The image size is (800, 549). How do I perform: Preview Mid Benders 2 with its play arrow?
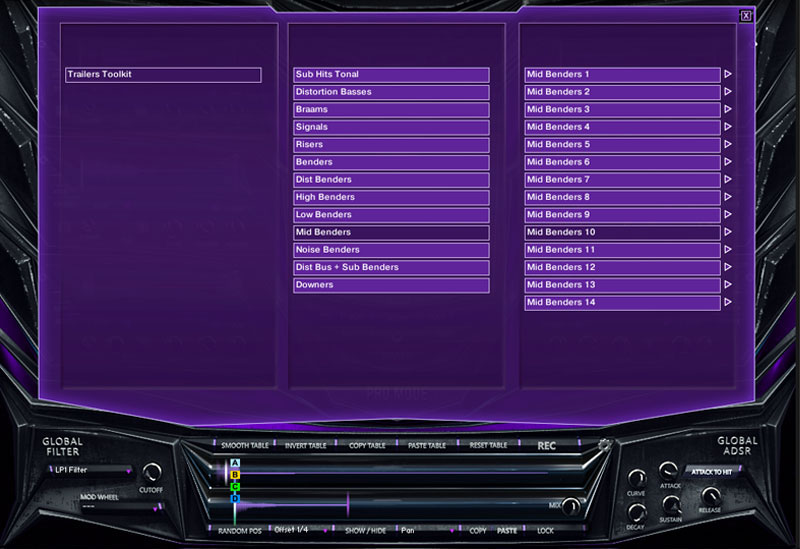[x=728, y=92]
